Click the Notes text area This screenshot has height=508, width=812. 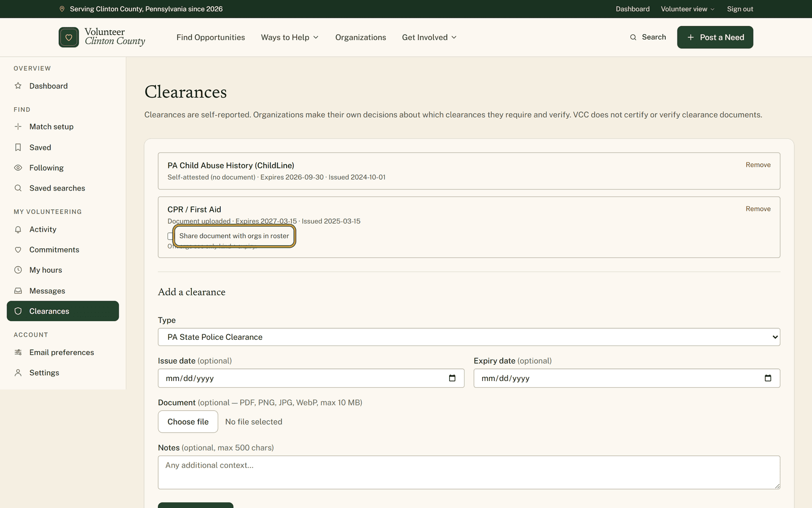point(469,472)
